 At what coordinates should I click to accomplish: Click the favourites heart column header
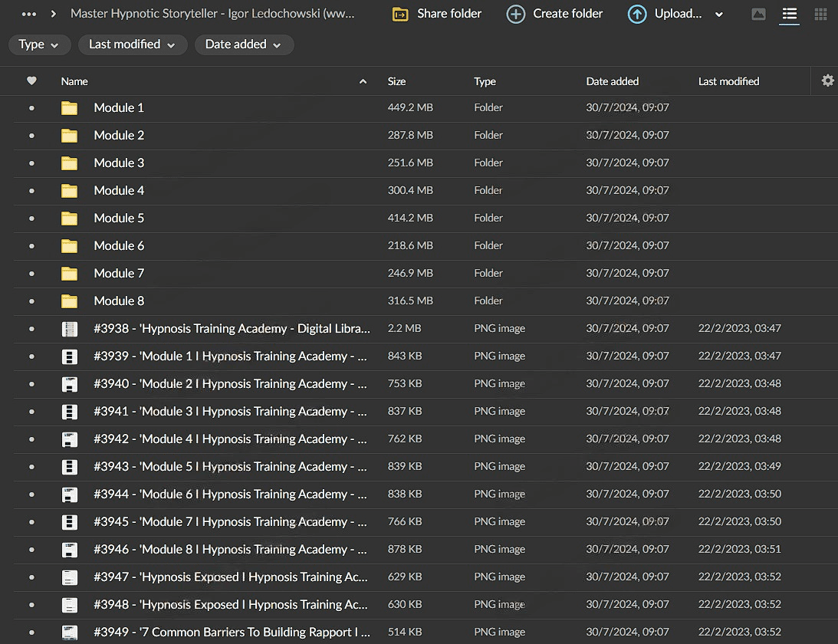point(31,80)
